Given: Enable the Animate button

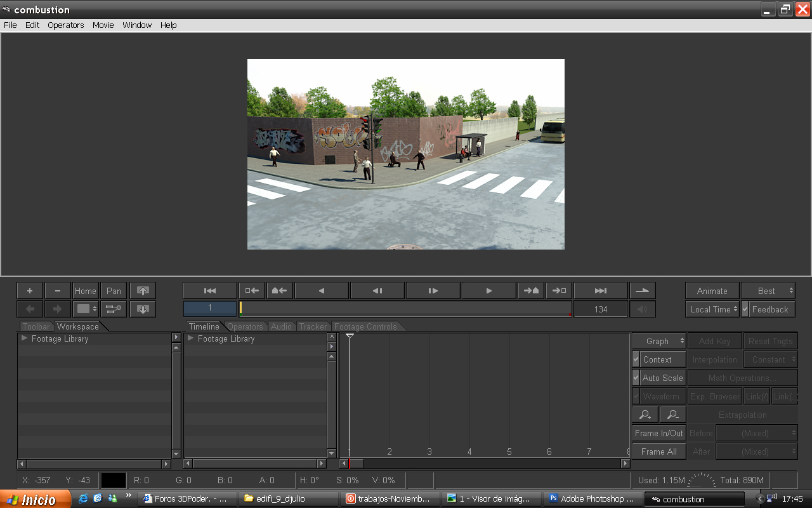Looking at the screenshot, I should (x=712, y=291).
